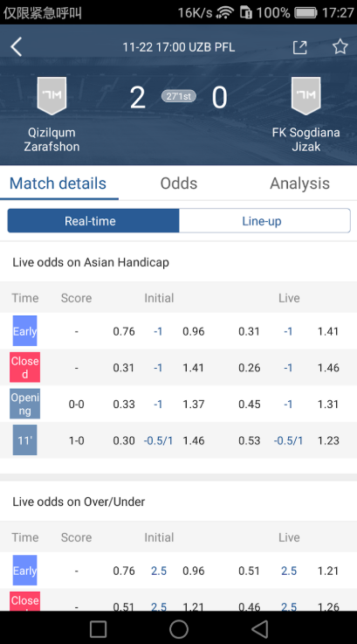
Task: Favorite the match with star icon
Action: [340, 47]
